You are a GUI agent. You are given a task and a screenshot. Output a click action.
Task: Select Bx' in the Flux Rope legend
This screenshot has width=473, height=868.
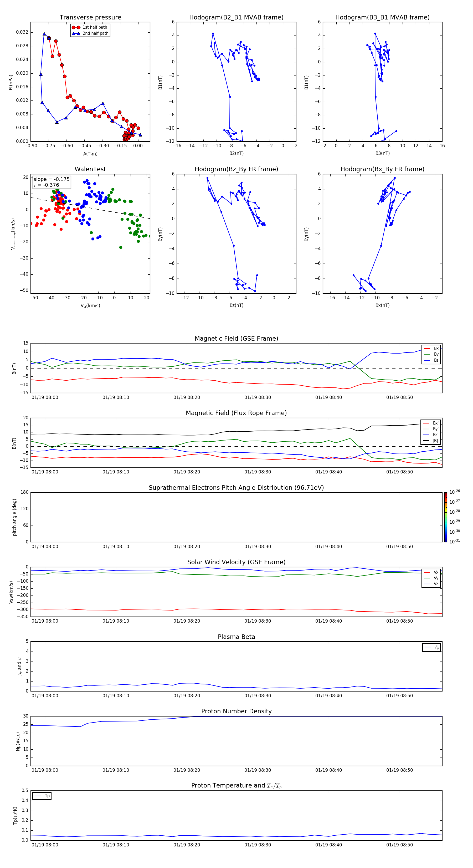431,423
